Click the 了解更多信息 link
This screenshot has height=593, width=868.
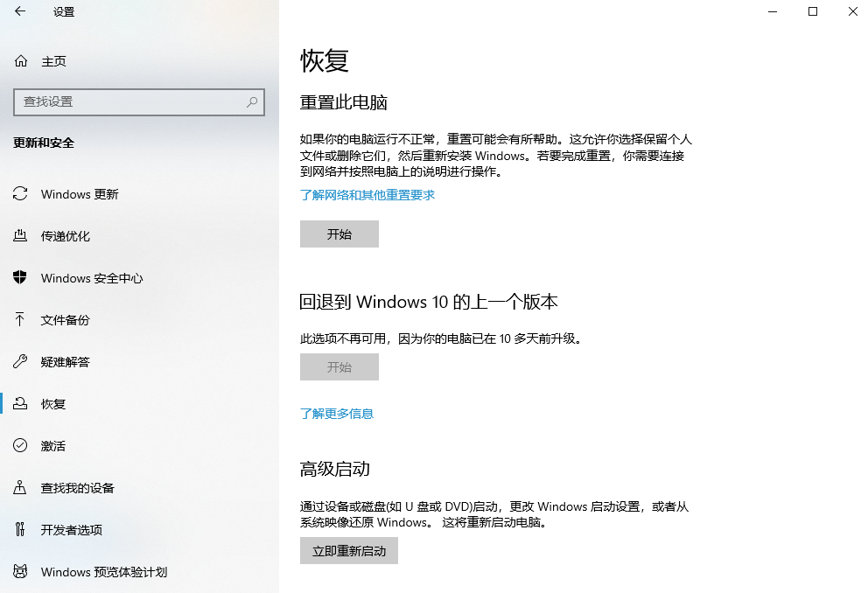pyautogui.click(x=336, y=413)
